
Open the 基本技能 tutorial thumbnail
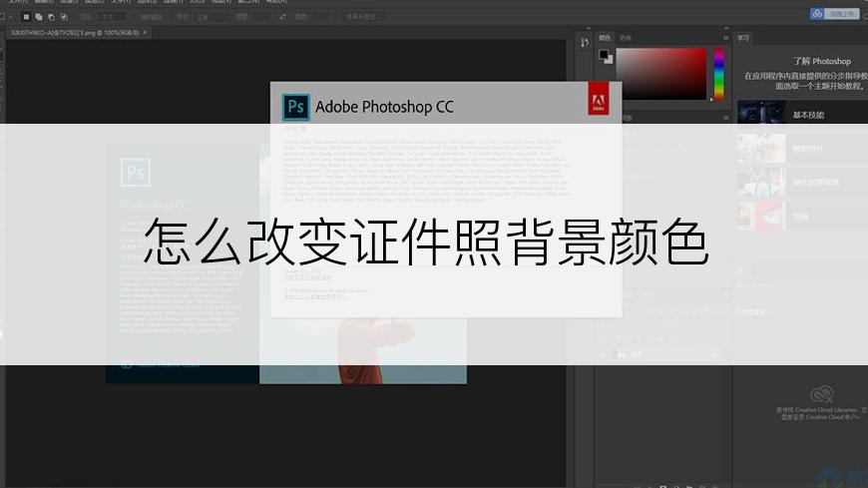click(x=761, y=114)
